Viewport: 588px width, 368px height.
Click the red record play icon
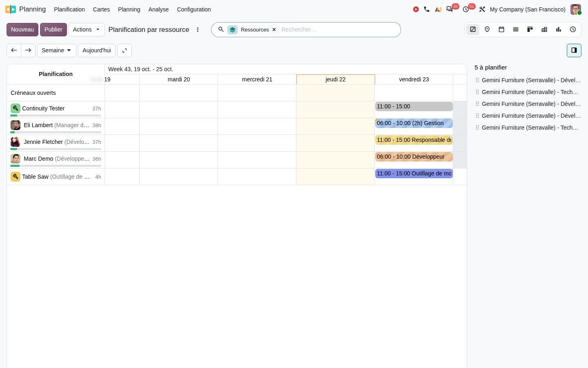[x=416, y=9]
